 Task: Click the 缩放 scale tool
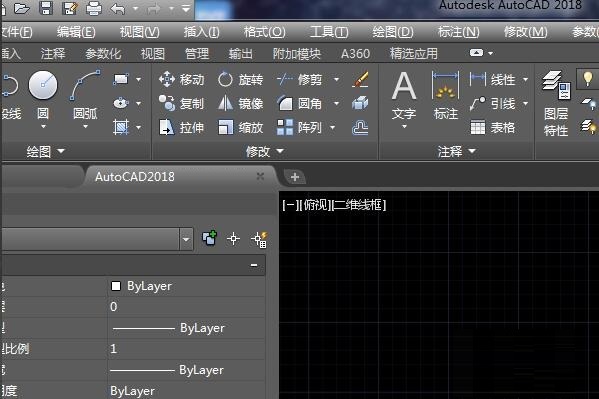click(241, 127)
